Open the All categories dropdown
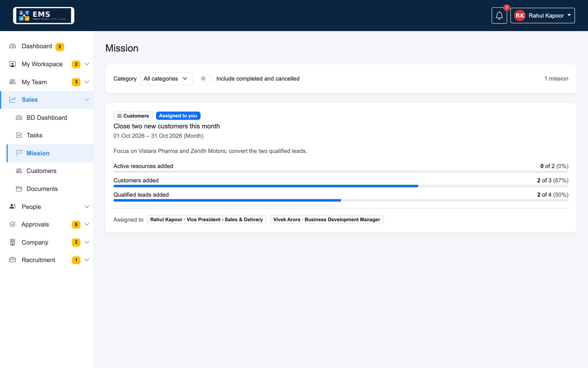 [x=166, y=79]
